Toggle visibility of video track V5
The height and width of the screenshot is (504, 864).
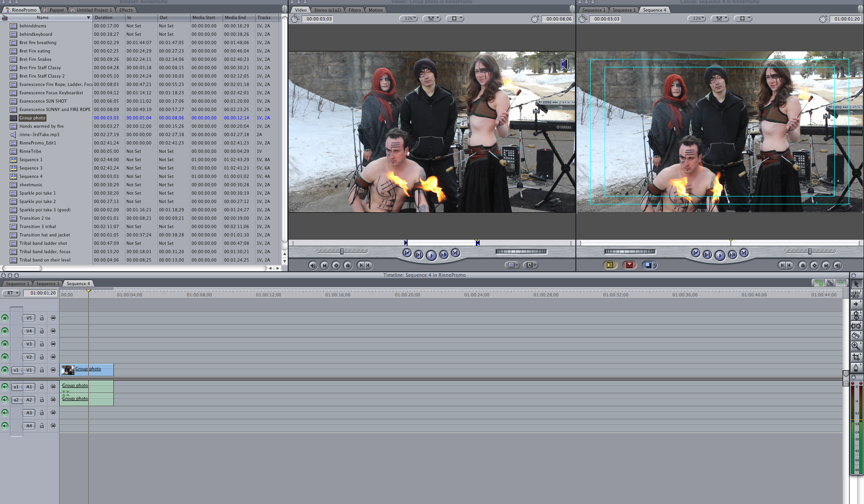click(x=5, y=318)
